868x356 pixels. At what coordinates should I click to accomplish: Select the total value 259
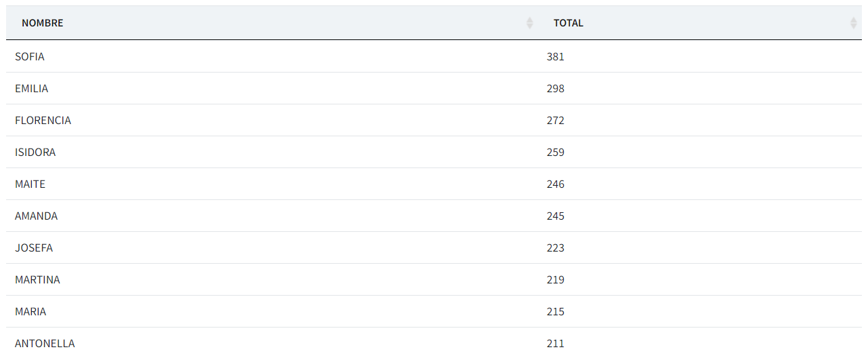pyautogui.click(x=555, y=153)
